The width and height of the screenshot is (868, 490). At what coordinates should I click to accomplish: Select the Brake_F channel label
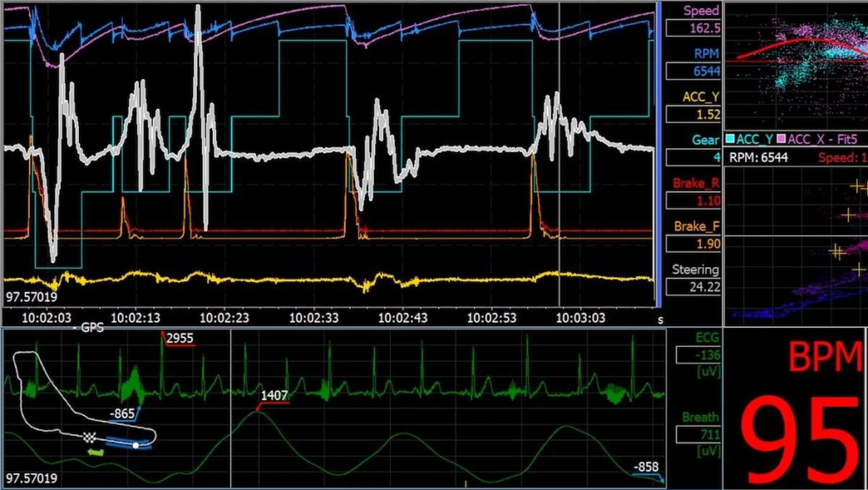(696, 226)
